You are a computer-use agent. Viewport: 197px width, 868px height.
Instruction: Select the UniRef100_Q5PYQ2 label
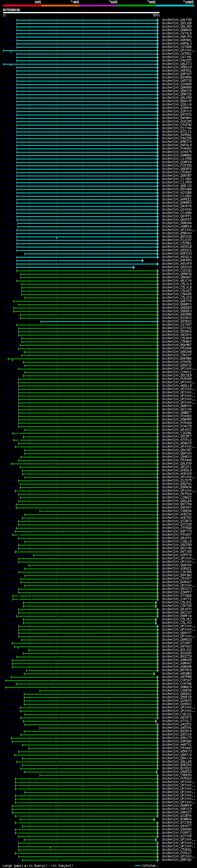[x=176, y=860]
